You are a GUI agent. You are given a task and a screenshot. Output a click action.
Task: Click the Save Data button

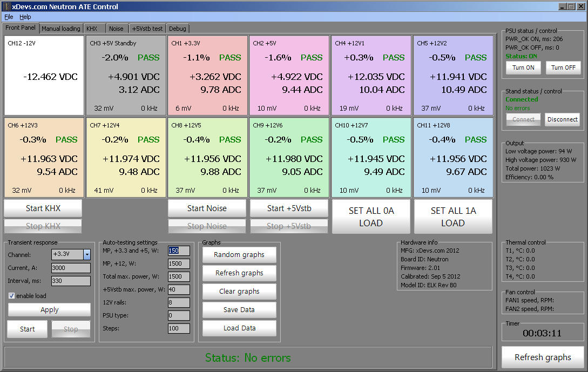239,310
